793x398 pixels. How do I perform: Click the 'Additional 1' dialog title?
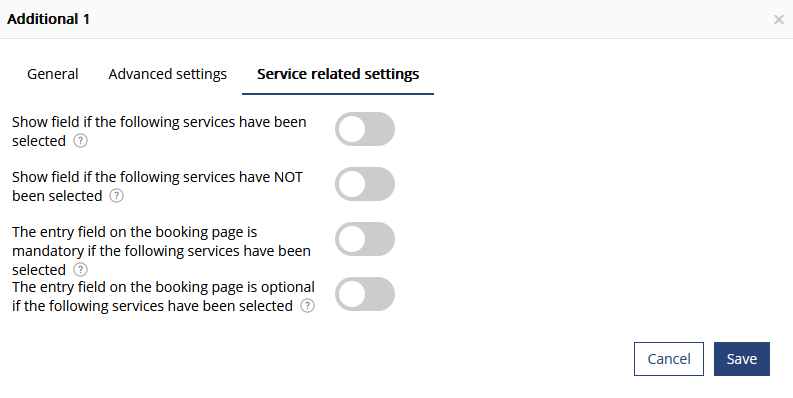click(49, 19)
